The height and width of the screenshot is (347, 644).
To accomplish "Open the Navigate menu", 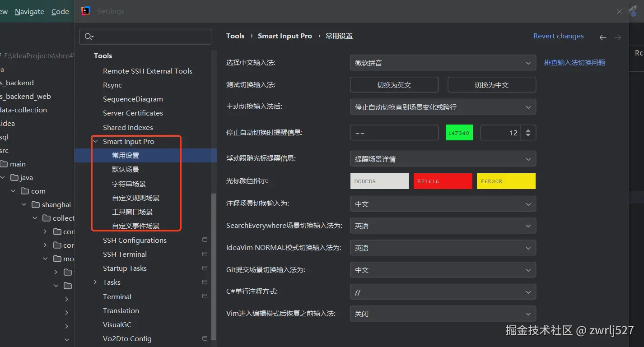I will point(29,12).
